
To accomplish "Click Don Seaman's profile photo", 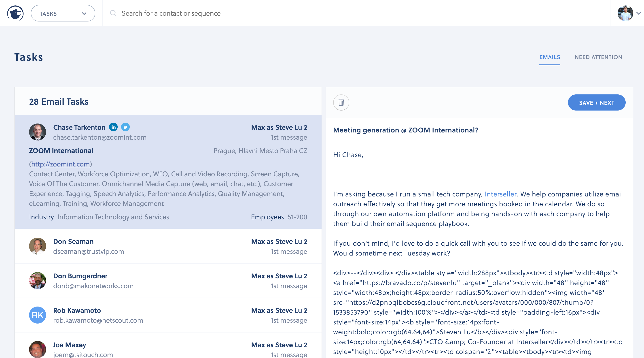I will [38, 246].
